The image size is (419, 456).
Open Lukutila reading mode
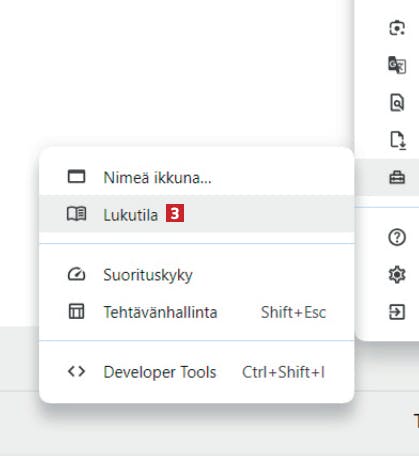click(197, 214)
